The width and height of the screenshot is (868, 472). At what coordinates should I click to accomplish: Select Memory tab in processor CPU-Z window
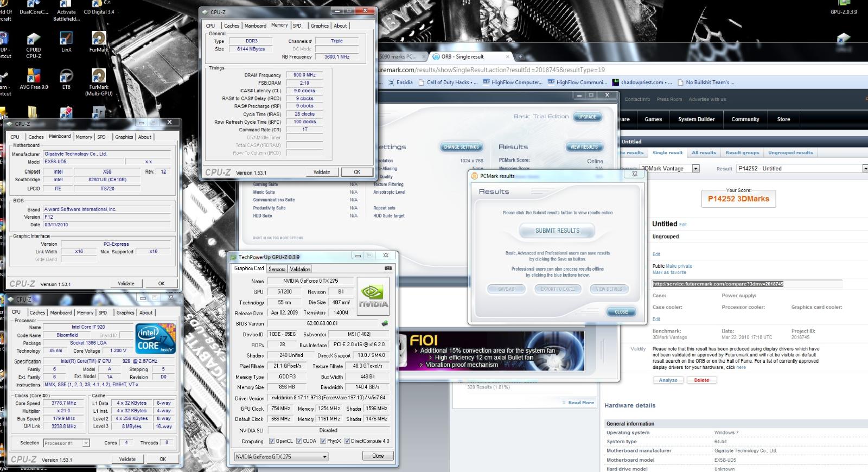pyautogui.click(x=85, y=312)
